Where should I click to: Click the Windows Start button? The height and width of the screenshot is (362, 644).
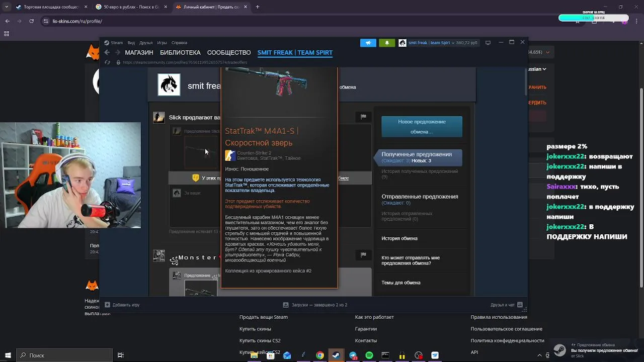[7, 355]
